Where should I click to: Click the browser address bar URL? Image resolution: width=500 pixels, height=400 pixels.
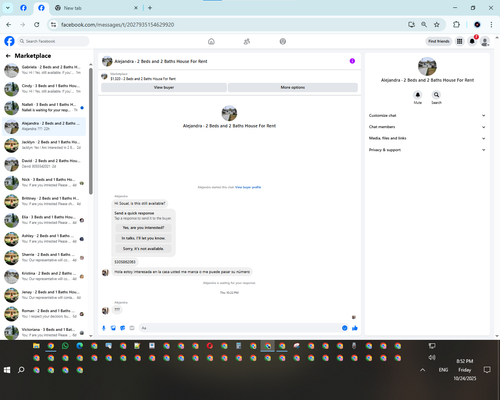coord(117,25)
